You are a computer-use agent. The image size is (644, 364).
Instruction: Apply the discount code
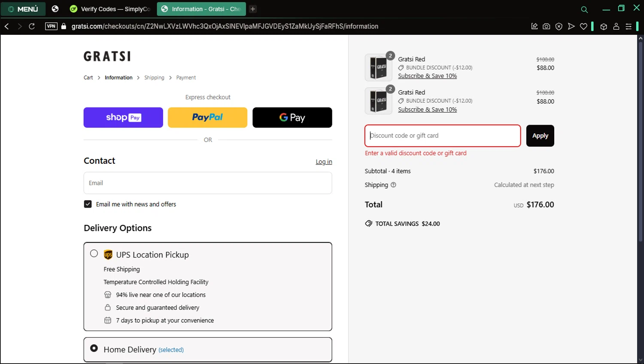point(540,136)
